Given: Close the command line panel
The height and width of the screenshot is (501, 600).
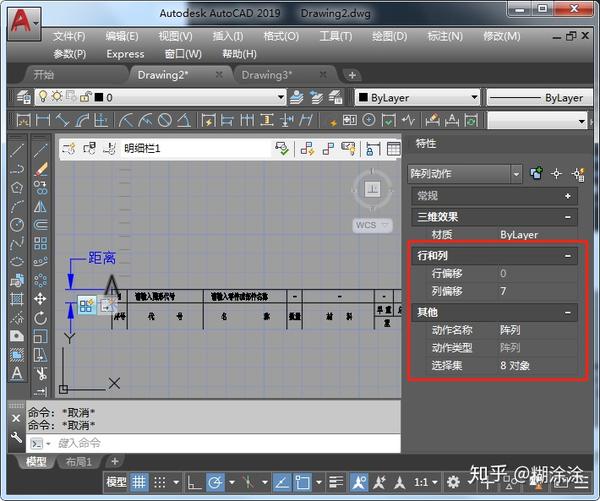Looking at the screenshot, I should point(16,419).
